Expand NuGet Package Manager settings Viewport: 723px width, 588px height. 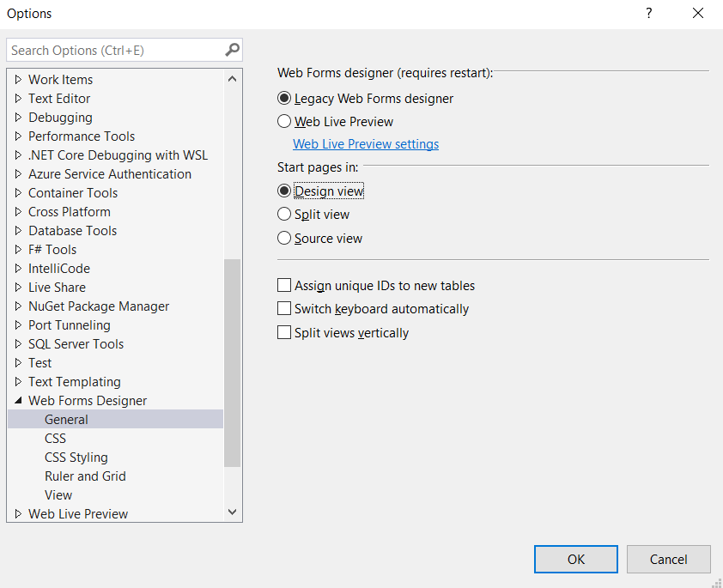[x=17, y=306]
